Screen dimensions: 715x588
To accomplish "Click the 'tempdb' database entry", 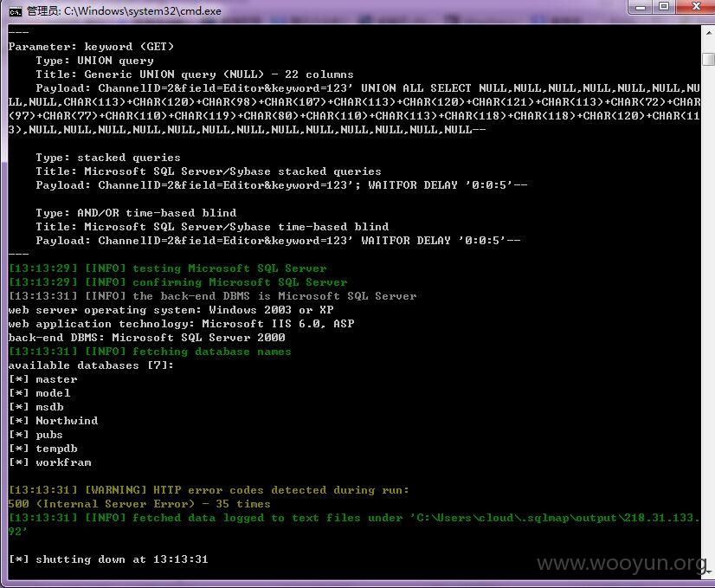I will tap(43, 449).
